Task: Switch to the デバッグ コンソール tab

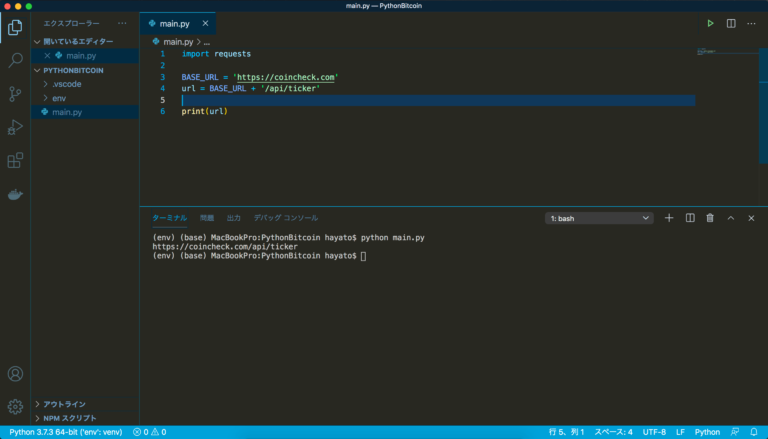Action: (x=286, y=218)
